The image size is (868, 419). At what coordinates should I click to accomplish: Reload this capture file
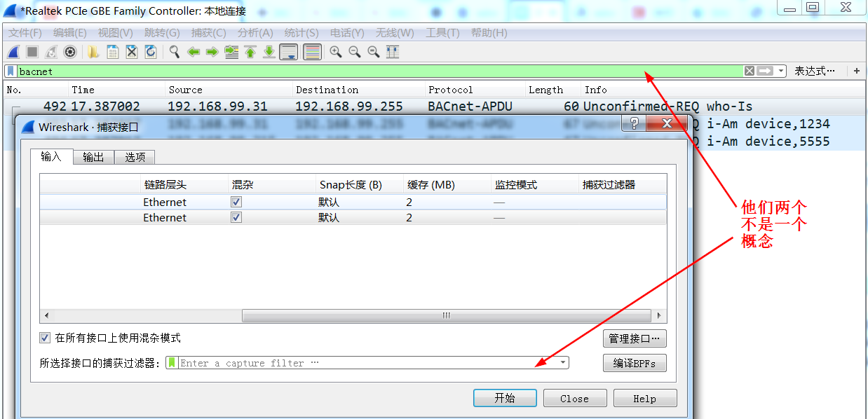[150, 52]
